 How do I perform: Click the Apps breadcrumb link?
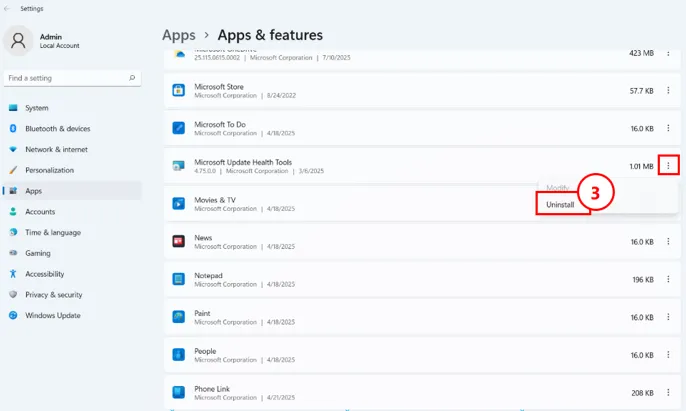(178, 35)
